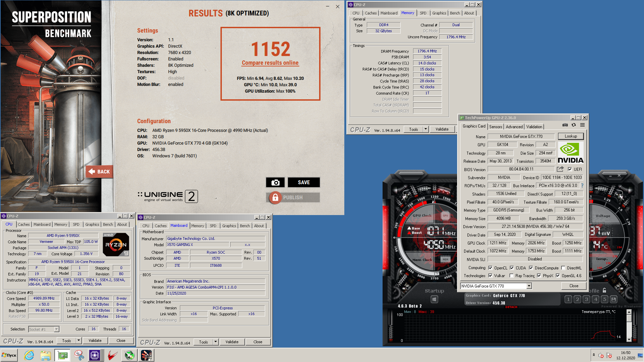The image size is (644, 362).
Task: Toggle the OpenCL checkbox in GPU-Z
Action: [490, 268]
